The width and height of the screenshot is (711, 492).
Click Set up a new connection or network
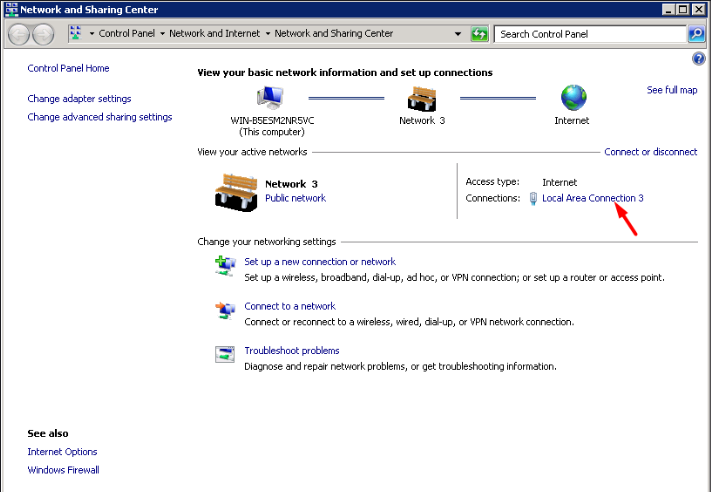[x=320, y=262]
